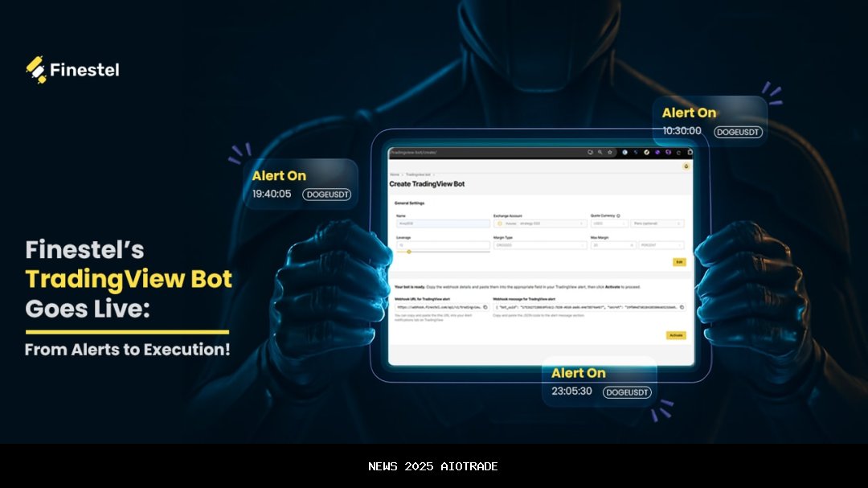Click the exchange logo inside Exchange Account field
Viewport: 868px width, 488px height.
click(x=499, y=223)
